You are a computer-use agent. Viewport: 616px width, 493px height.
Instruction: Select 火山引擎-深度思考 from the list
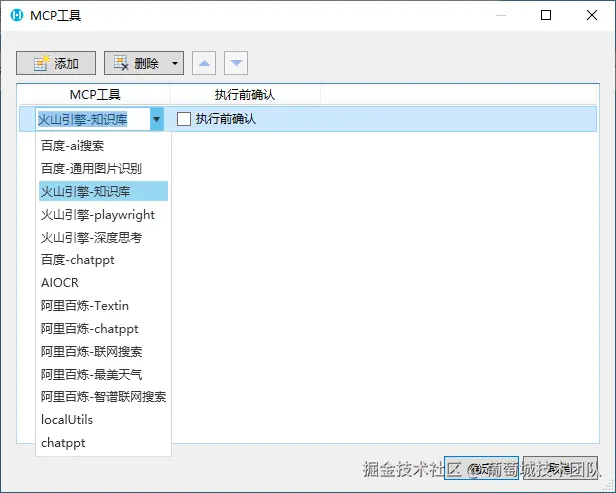103,237
